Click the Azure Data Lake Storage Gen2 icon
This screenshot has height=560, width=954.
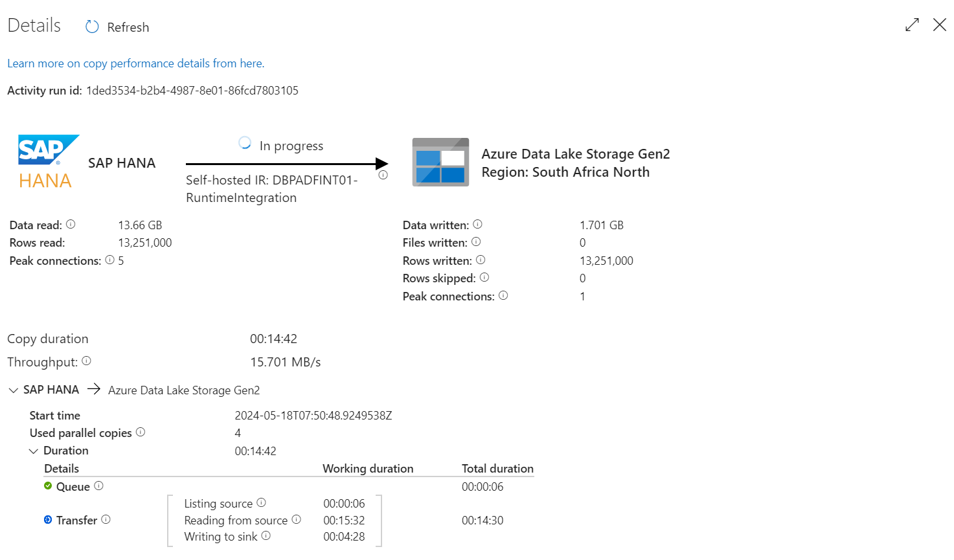click(440, 162)
